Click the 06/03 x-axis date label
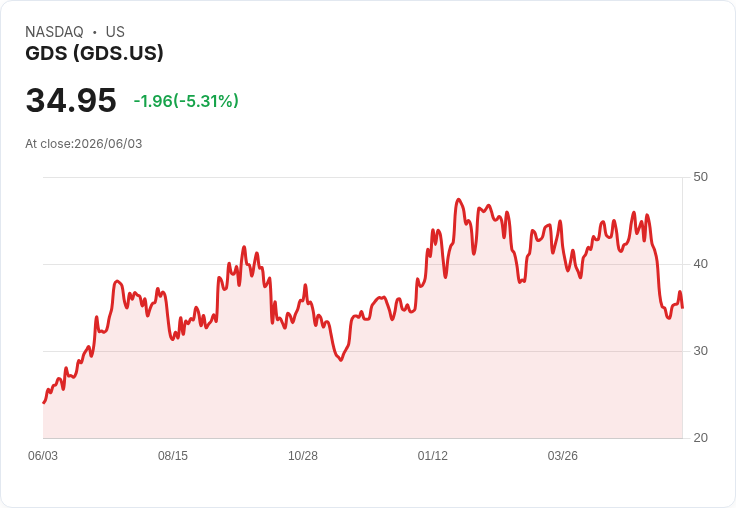 click(x=43, y=456)
